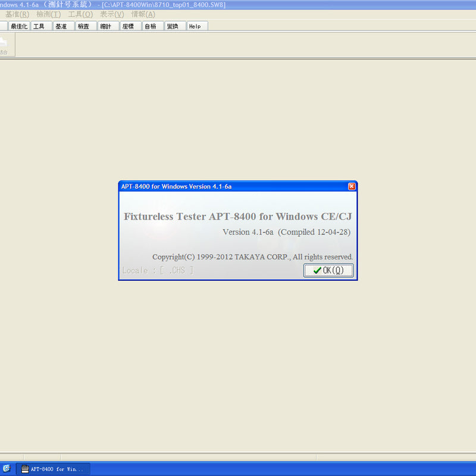
Task: Select the 座標 toolbar tab
Action: 131,26
